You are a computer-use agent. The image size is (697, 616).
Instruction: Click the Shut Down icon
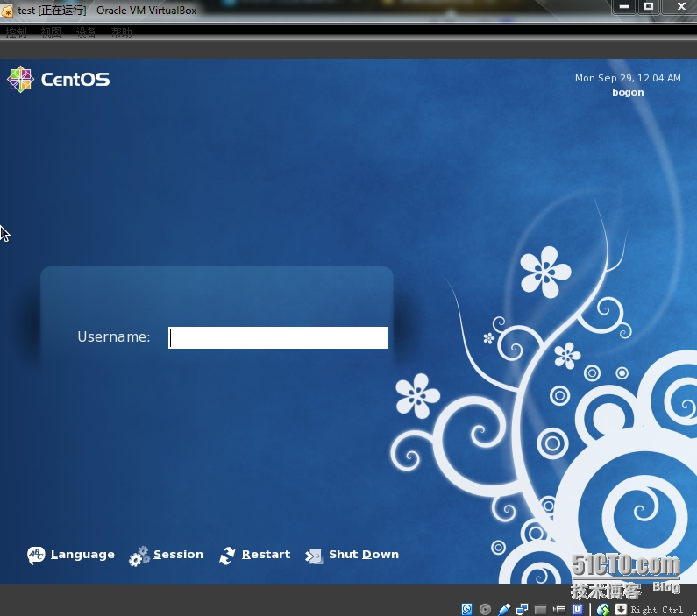(314, 556)
